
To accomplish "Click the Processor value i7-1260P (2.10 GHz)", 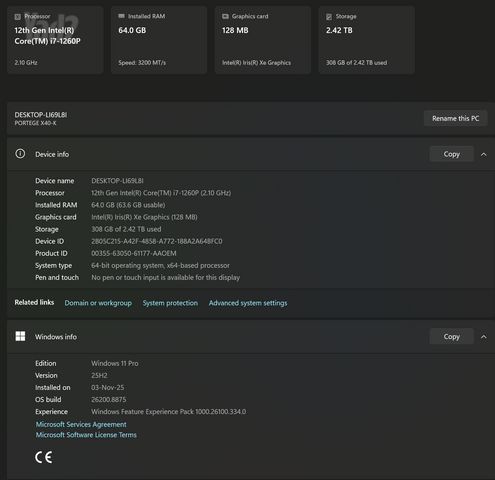I will point(161,193).
